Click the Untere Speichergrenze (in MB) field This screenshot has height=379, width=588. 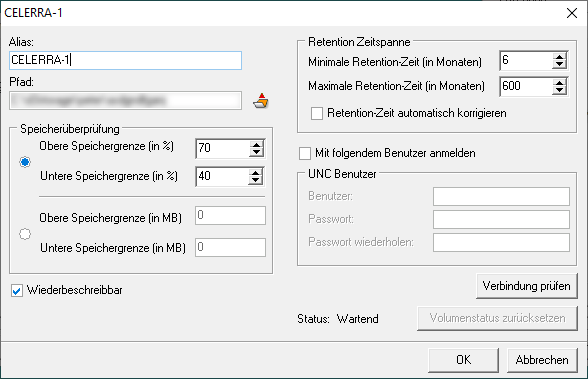coord(230,247)
